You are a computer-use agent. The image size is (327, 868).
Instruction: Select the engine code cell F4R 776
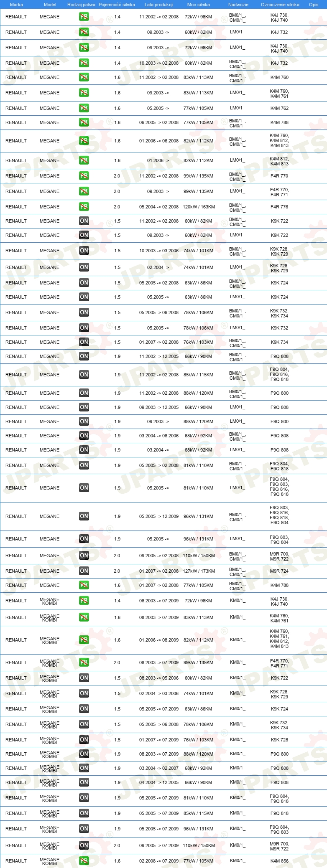(279, 207)
